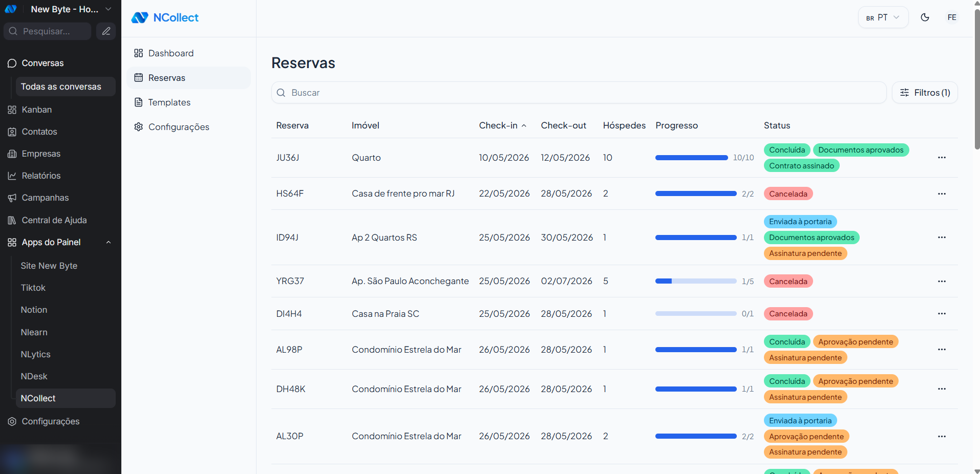Click the Relatórios chart icon
Image resolution: width=980 pixels, height=474 pixels.
(12, 176)
